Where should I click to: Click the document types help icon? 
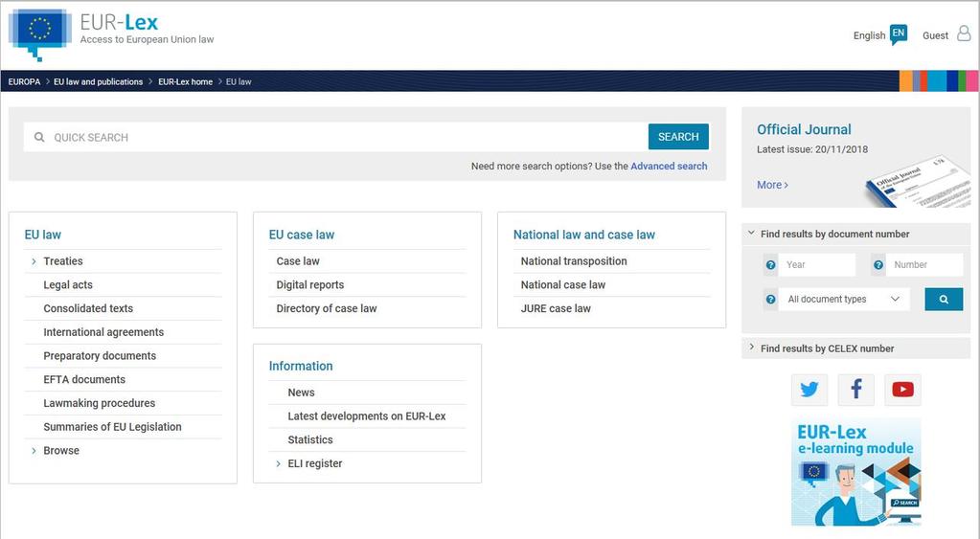pyautogui.click(x=770, y=299)
